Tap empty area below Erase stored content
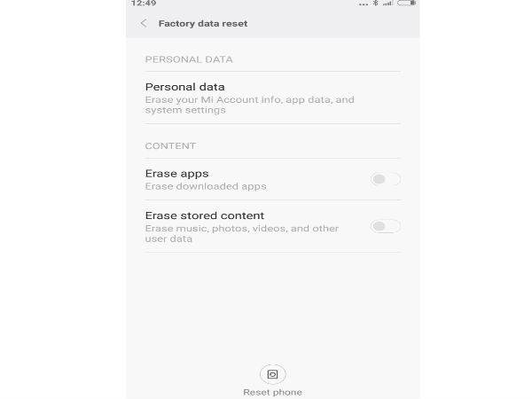This screenshot has height=399, width=532. [x=272, y=301]
